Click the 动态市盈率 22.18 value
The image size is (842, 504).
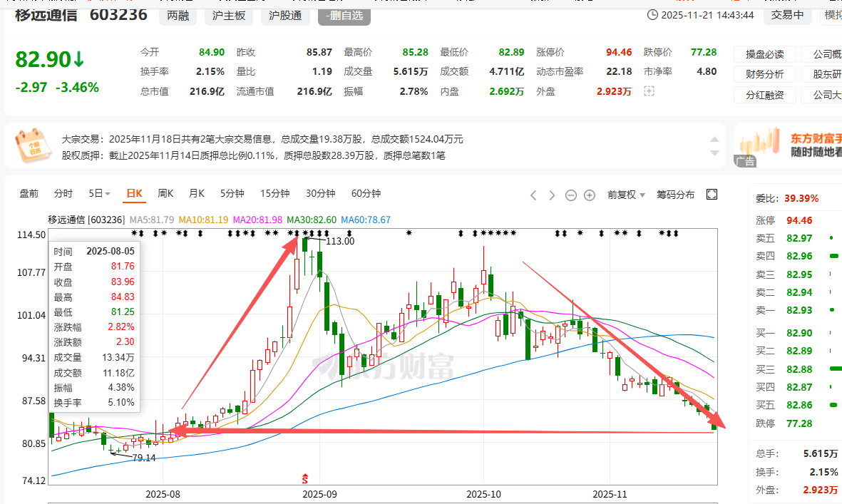619,71
